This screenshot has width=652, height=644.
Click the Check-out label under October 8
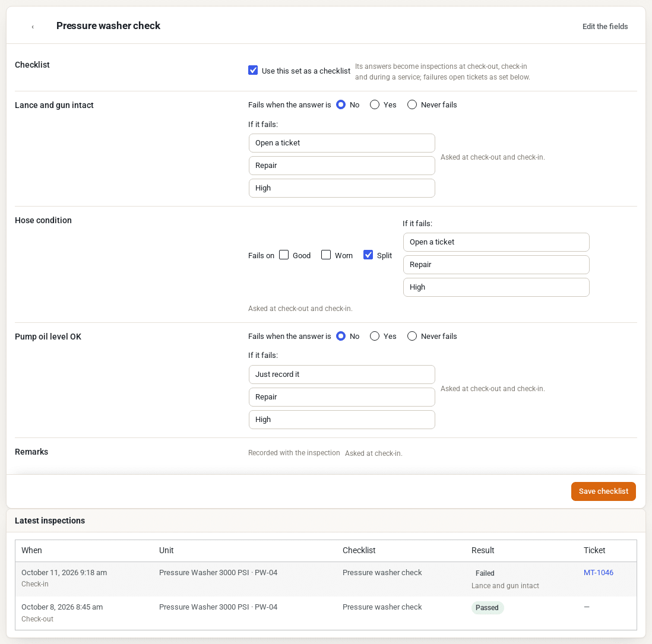[x=37, y=619]
